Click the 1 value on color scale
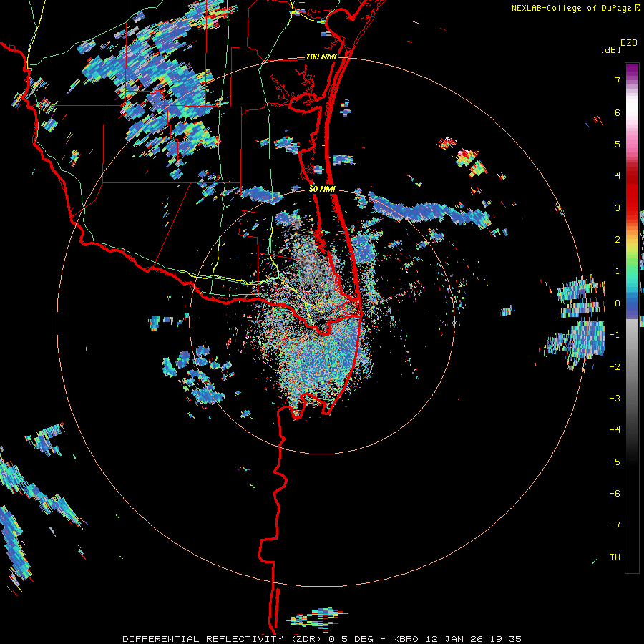This screenshot has width=644, height=644. [x=618, y=271]
